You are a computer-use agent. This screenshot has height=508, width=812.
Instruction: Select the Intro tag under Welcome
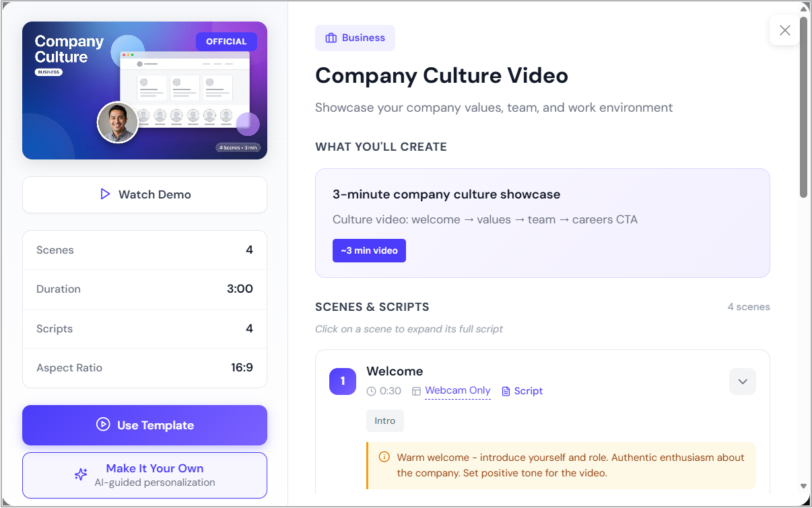(384, 421)
